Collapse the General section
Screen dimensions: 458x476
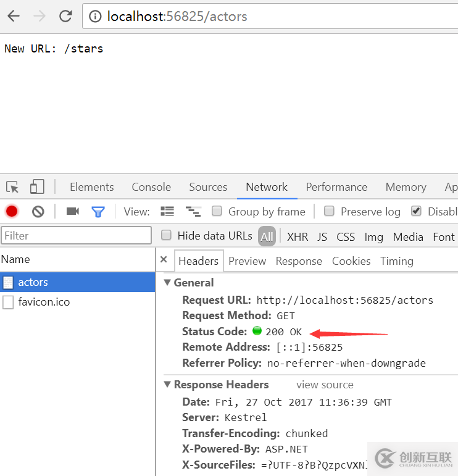167,282
